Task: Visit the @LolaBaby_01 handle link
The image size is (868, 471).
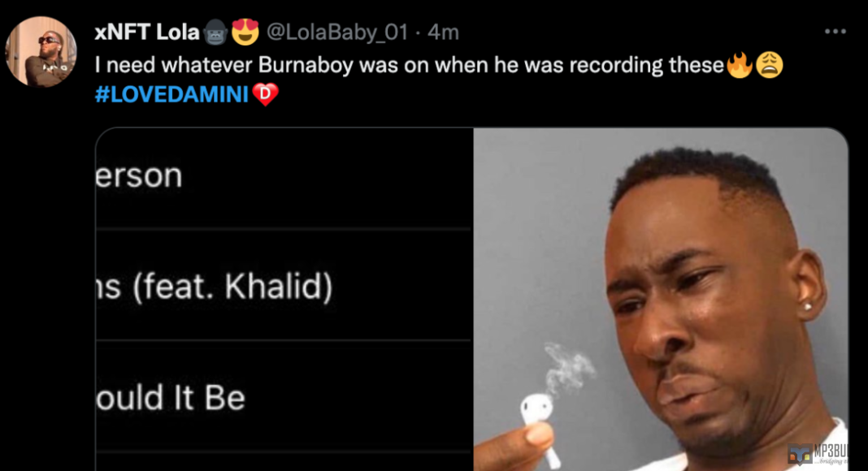Action: (x=336, y=32)
